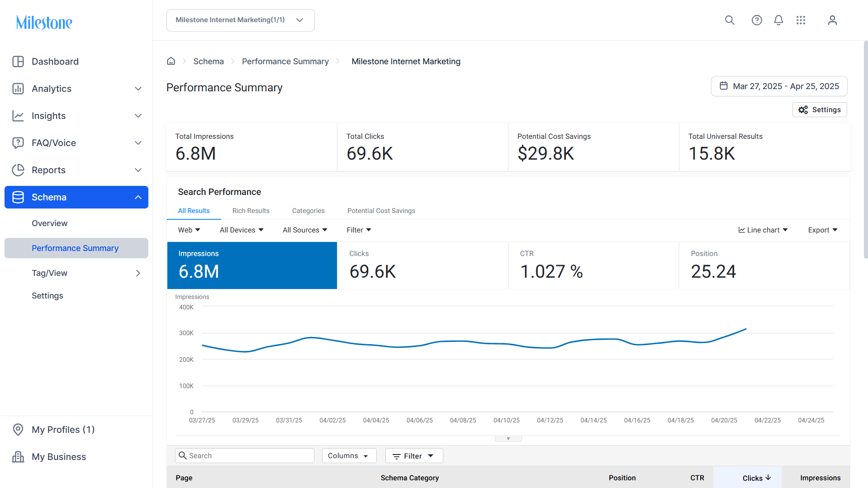Open the help question mark icon
This screenshot has width=868, height=488.
[x=757, y=20]
